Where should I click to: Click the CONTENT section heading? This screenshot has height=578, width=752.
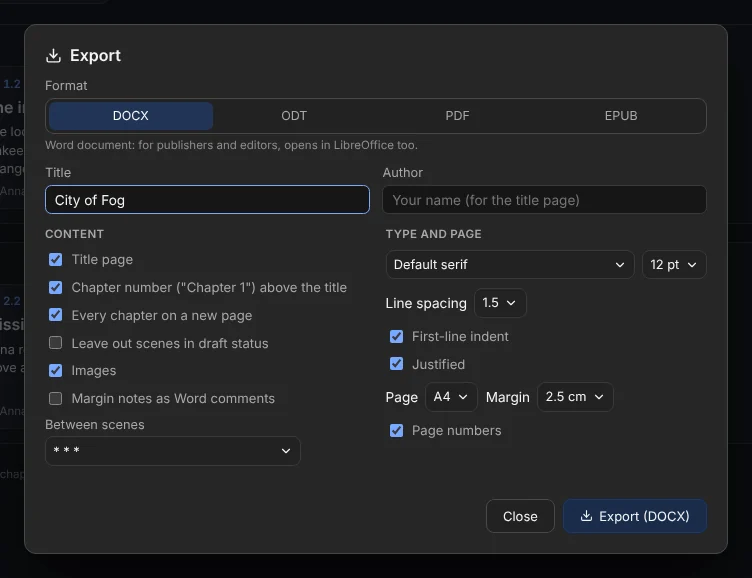74,234
